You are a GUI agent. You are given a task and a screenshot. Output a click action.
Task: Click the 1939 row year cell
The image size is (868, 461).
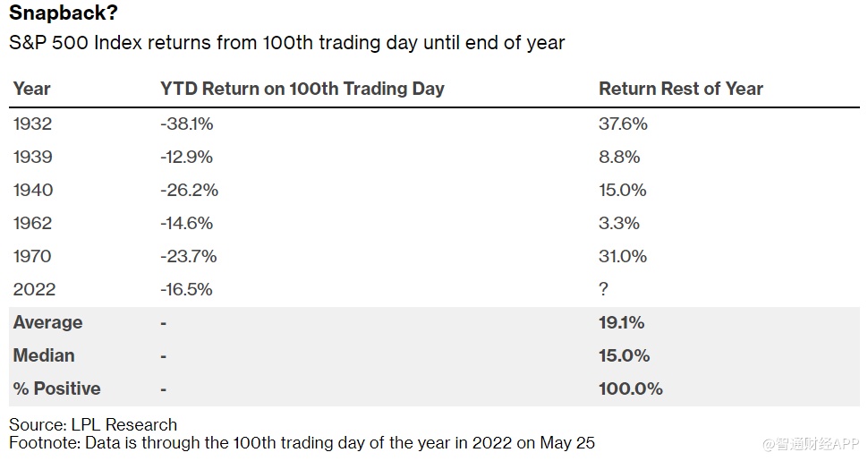pos(33,157)
